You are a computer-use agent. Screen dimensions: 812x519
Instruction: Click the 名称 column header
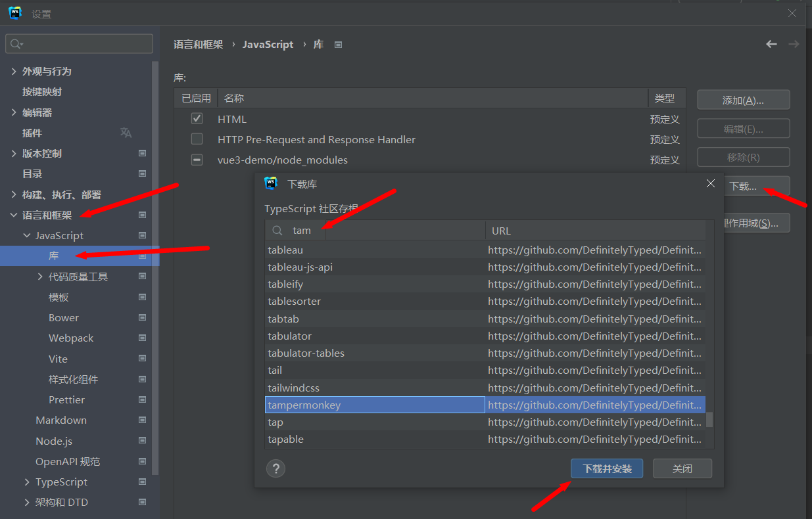433,98
